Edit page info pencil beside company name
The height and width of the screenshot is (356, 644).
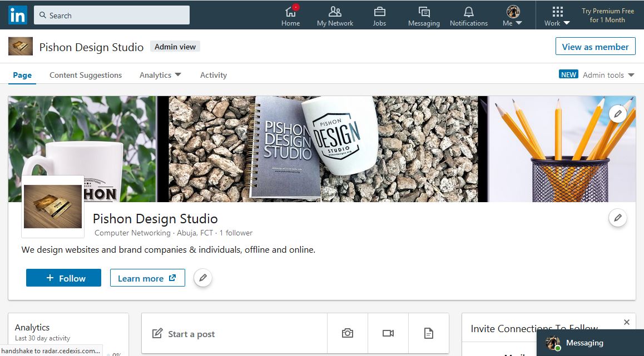pyautogui.click(x=618, y=217)
